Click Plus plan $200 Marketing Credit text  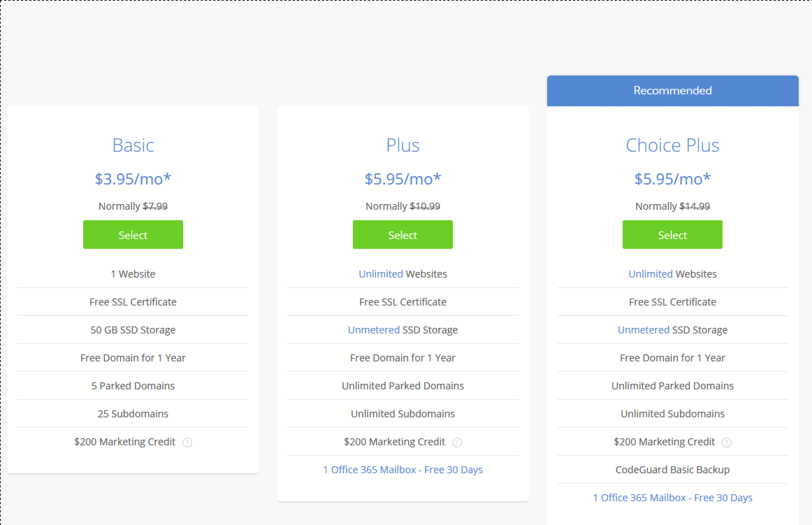tap(395, 442)
